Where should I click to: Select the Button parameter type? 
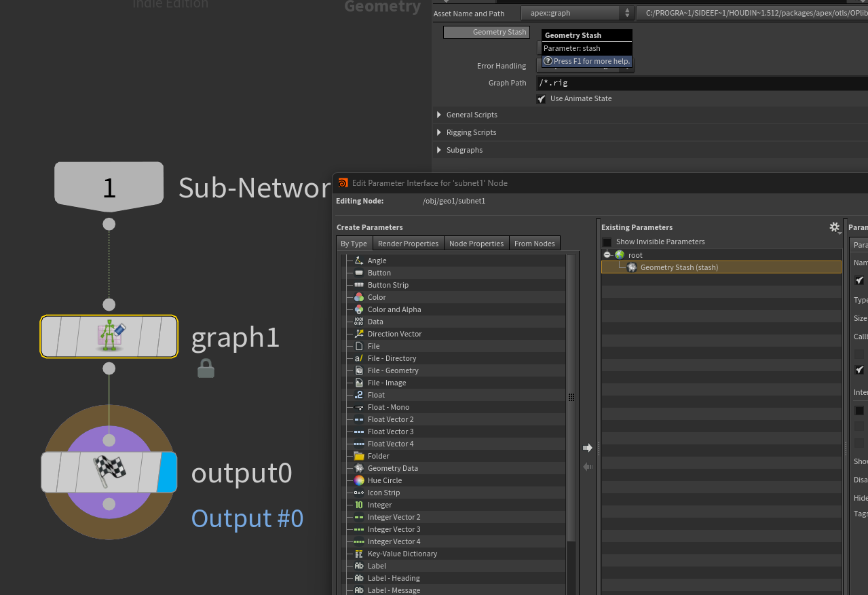tap(379, 273)
